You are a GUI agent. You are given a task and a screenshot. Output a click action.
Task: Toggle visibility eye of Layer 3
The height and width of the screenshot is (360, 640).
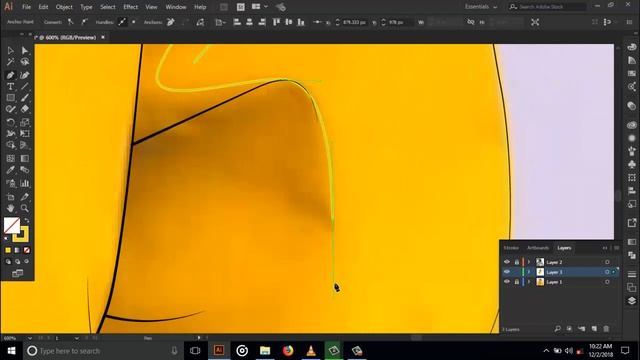click(x=507, y=272)
